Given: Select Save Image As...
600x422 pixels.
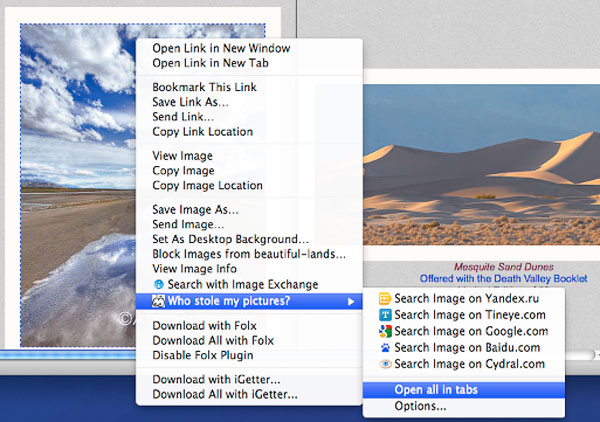Looking at the screenshot, I should [196, 209].
